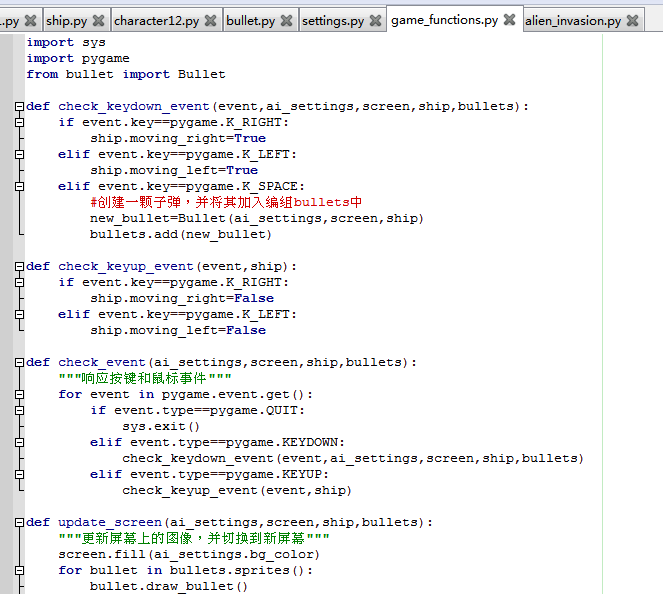Collapse the K_RIGHT if block in check_keyup_event
The width and height of the screenshot is (663, 594).
(x=19, y=282)
